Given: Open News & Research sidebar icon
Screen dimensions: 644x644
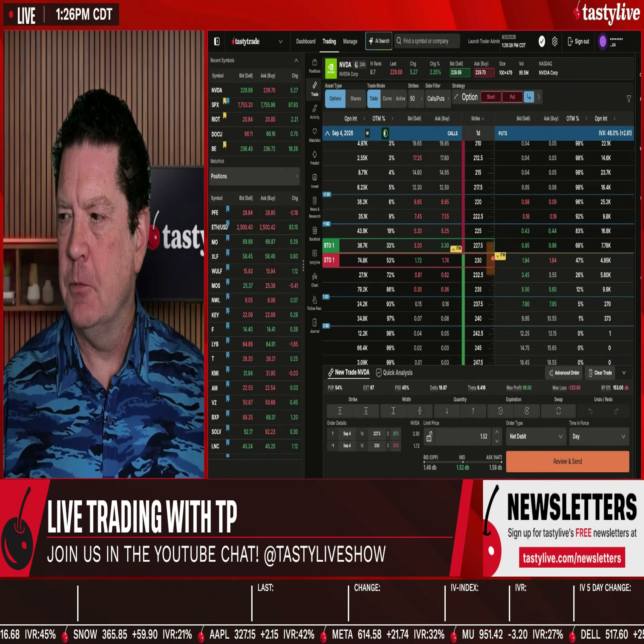Looking at the screenshot, I should pyautogui.click(x=314, y=207).
